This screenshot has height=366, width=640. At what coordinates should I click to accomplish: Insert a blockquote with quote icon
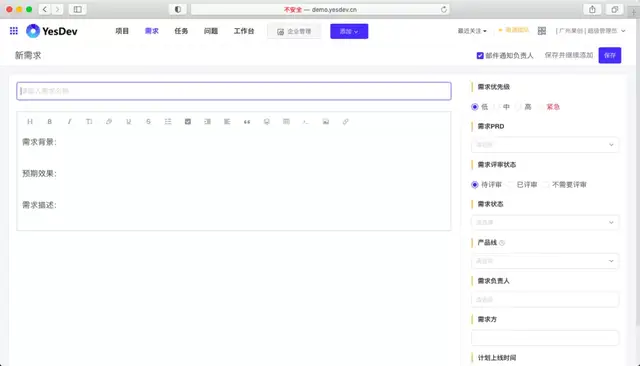pos(247,122)
